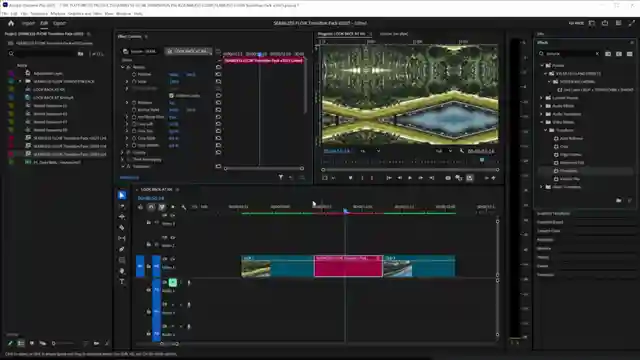The height and width of the screenshot is (360, 640).
Task: Open Timeline display settings wrench
Action: (x=184, y=207)
